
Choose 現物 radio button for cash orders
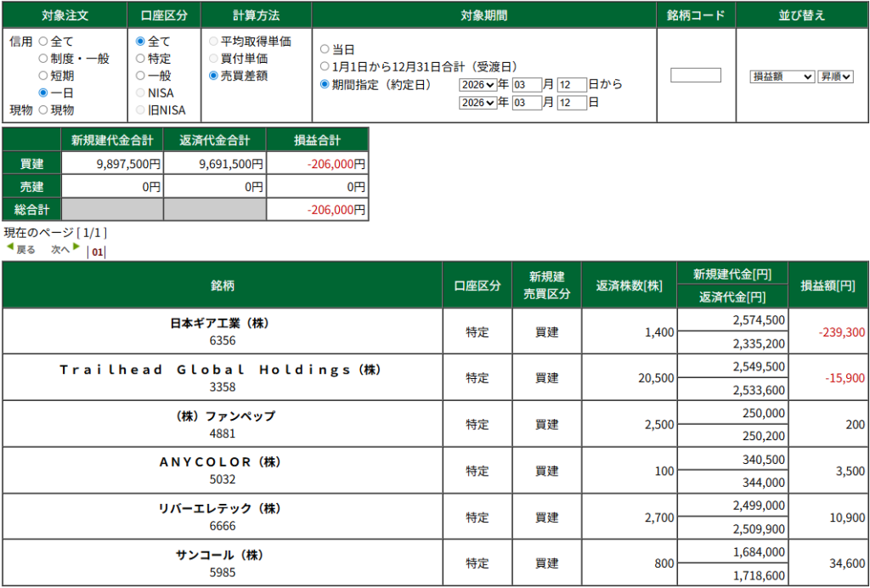click(43, 110)
